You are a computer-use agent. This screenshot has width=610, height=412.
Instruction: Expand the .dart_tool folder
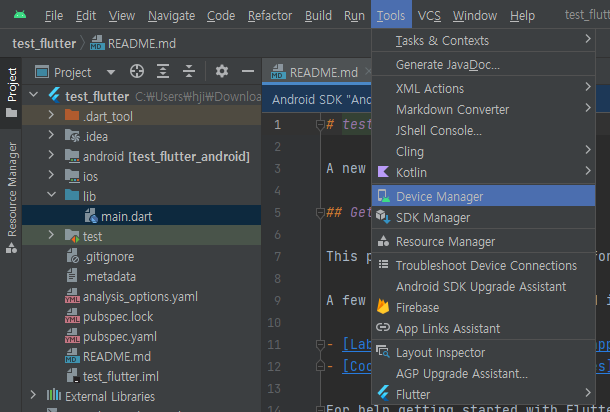pos(51,114)
